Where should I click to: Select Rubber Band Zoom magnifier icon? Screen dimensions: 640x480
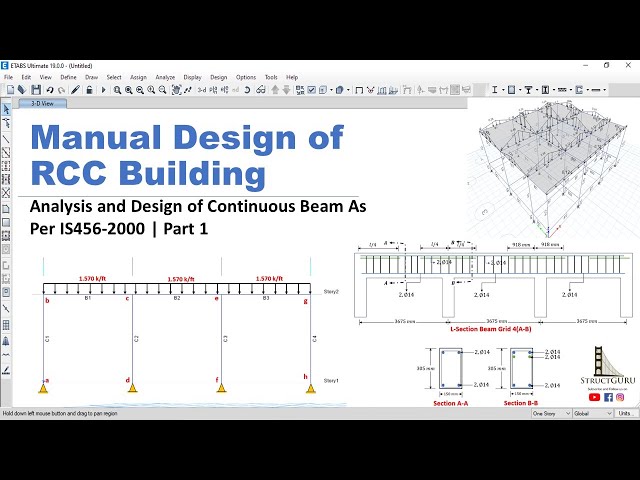[x=117, y=90]
